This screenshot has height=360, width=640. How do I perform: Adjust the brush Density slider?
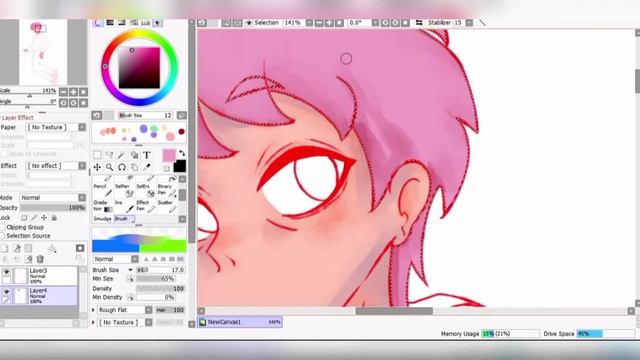160,289
